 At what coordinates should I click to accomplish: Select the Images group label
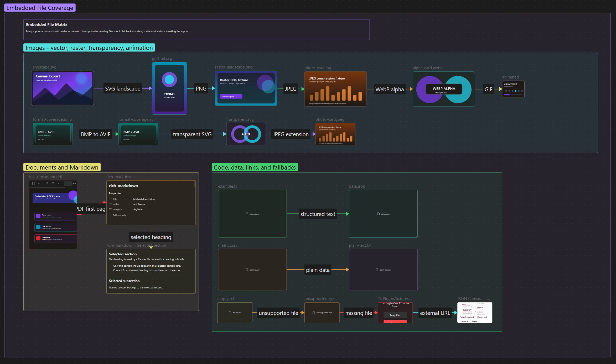click(89, 48)
